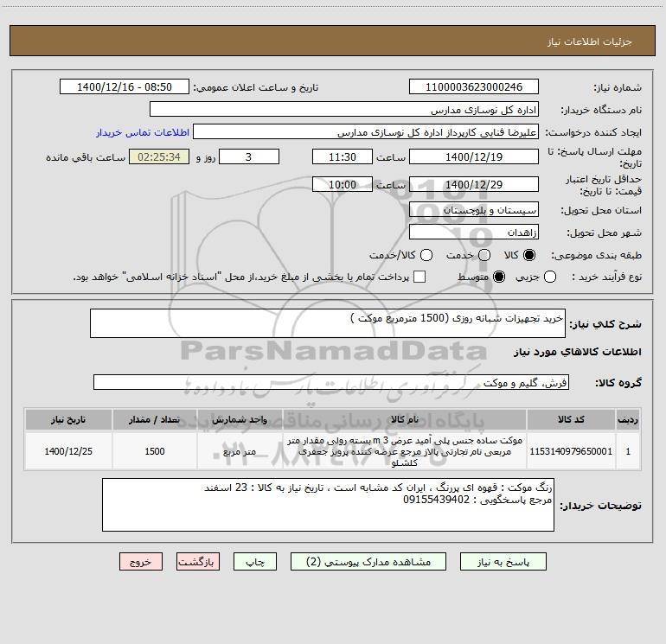This screenshot has height=644, width=666.
Task: Click the خروج exit button
Action: coord(141,562)
